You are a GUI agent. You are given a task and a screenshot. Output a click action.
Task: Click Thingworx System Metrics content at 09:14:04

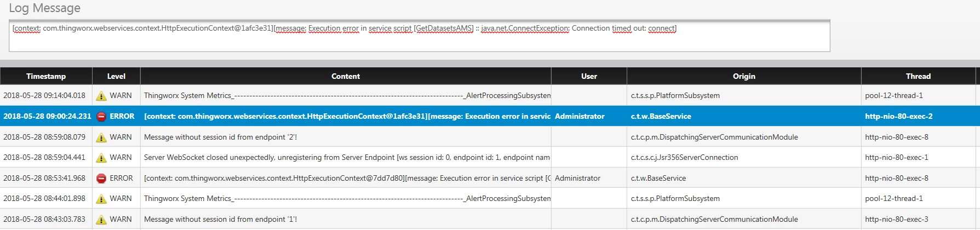[347, 95]
